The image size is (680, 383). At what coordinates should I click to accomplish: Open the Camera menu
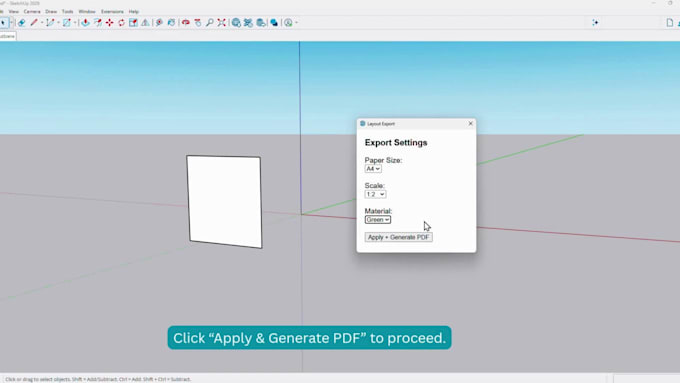coord(32,11)
